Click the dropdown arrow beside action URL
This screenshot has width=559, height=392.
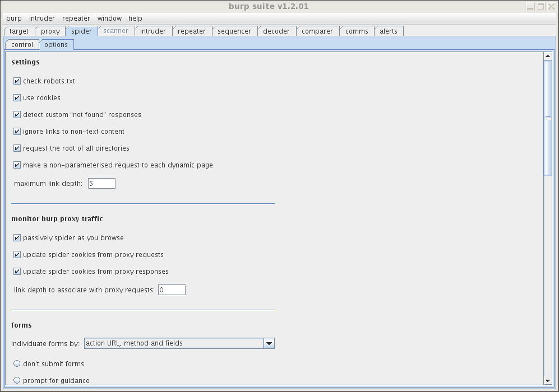(x=269, y=343)
